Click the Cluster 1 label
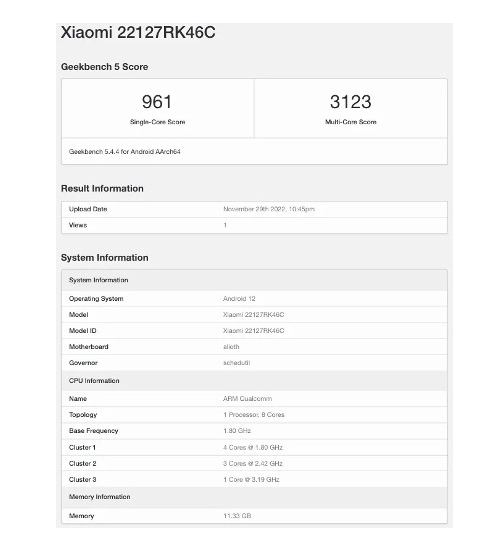The height and width of the screenshot is (537, 496). tap(82, 448)
